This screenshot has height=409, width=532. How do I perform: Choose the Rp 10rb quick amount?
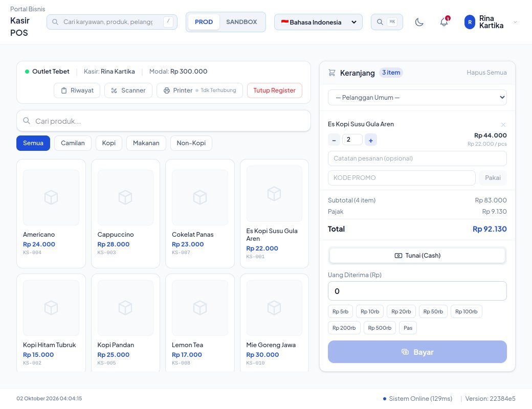(x=370, y=312)
